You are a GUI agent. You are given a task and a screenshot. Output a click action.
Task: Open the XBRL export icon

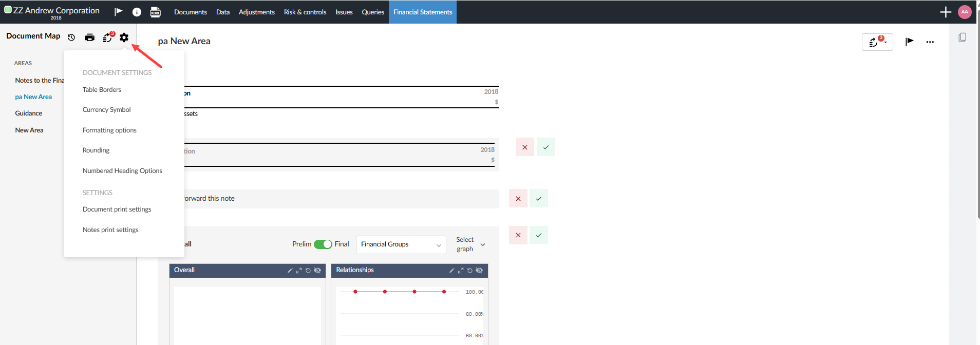(155, 12)
